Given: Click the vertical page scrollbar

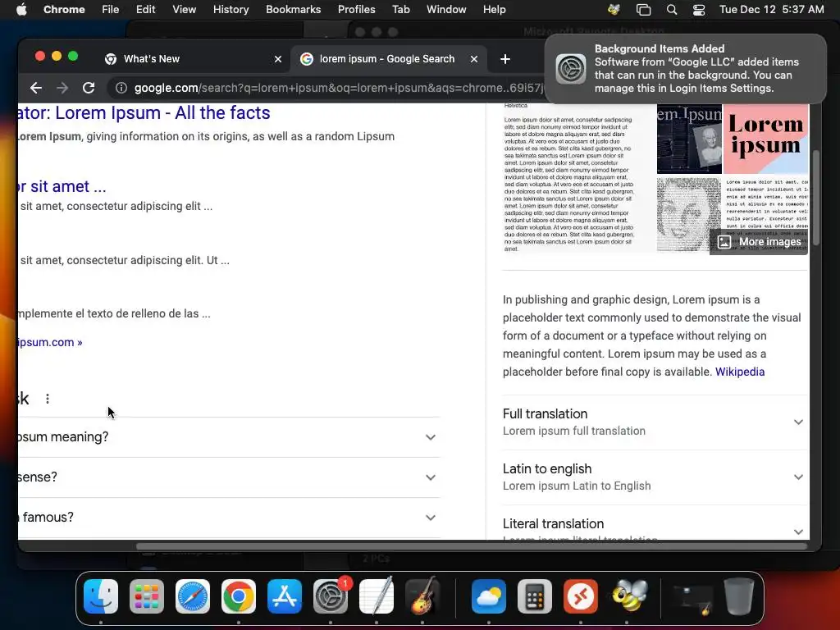Looking at the screenshot, I should click(x=816, y=199).
